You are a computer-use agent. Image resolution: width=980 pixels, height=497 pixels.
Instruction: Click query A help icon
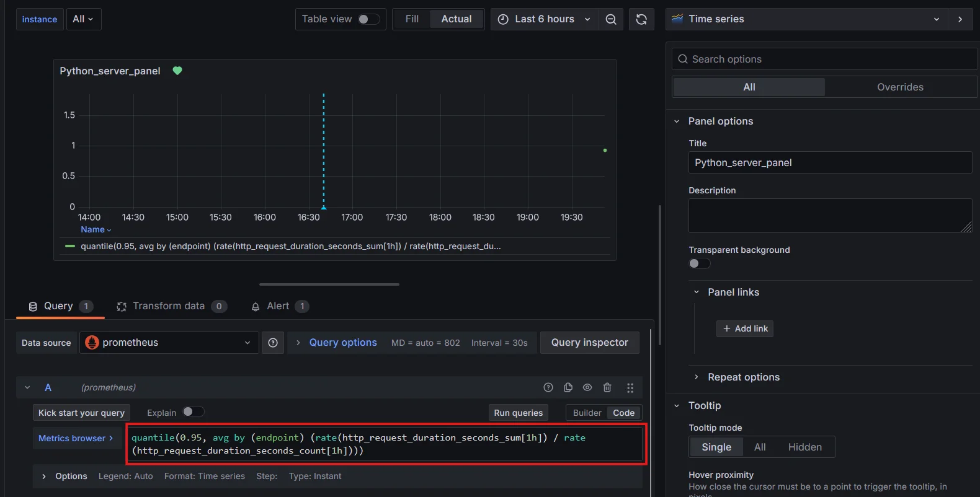(x=548, y=387)
